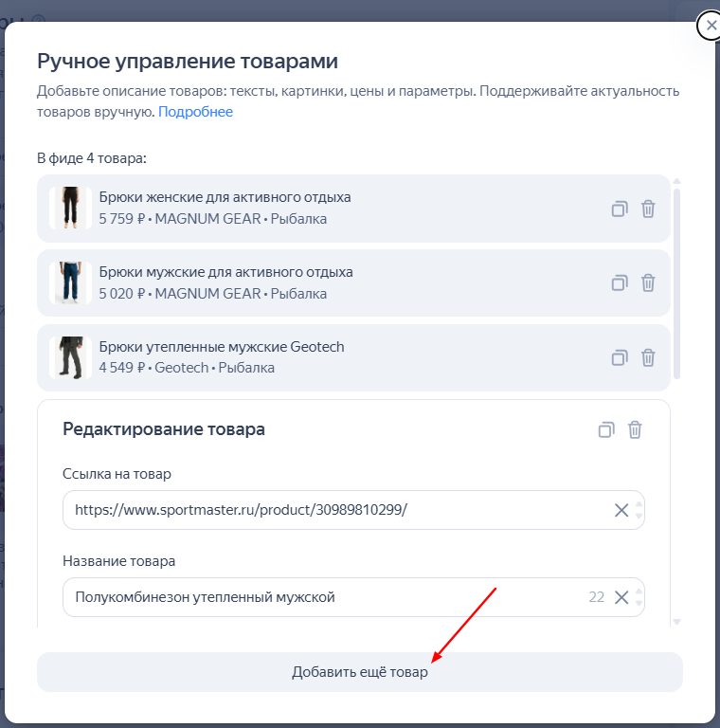Screen dimensions: 720x728
Task: Open the Подробнее link
Action: (x=195, y=112)
